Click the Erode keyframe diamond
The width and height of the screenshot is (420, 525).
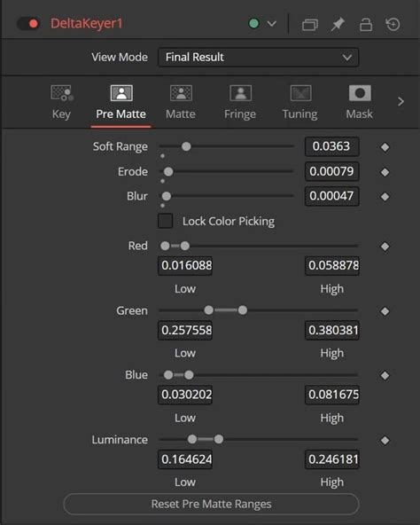[385, 172]
